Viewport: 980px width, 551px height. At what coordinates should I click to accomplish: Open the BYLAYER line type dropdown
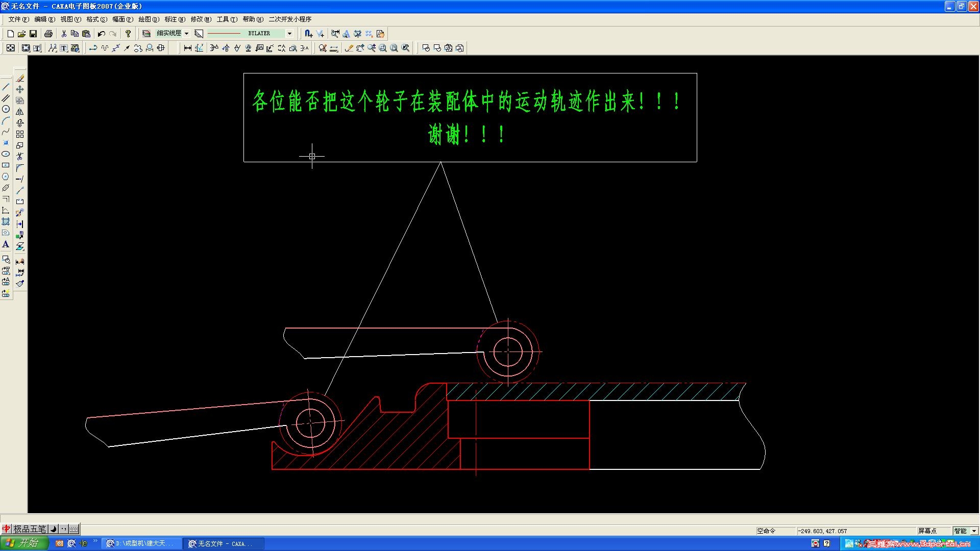click(289, 34)
